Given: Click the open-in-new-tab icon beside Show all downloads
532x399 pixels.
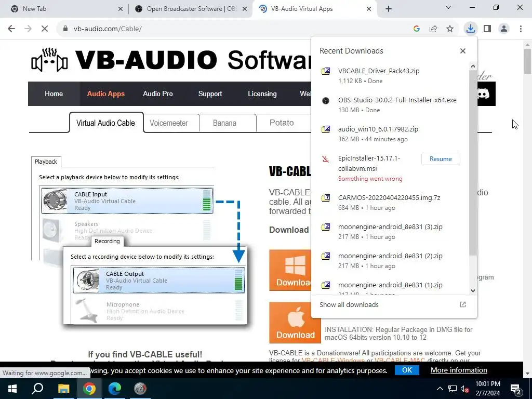Looking at the screenshot, I should (x=463, y=304).
